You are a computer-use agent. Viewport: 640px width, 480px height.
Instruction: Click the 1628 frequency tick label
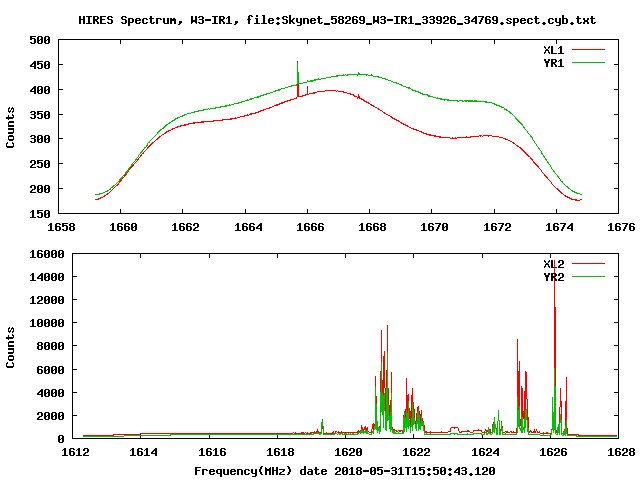tap(621, 452)
